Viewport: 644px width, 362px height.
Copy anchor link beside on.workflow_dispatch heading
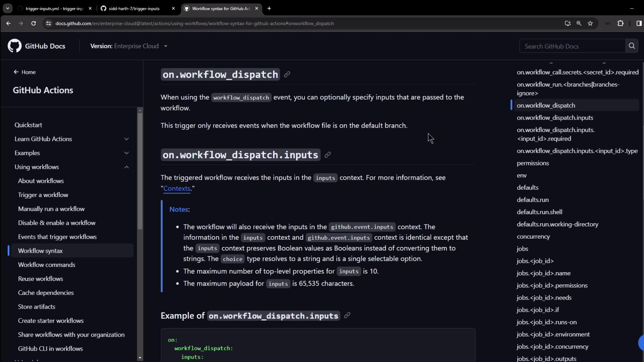(287, 74)
